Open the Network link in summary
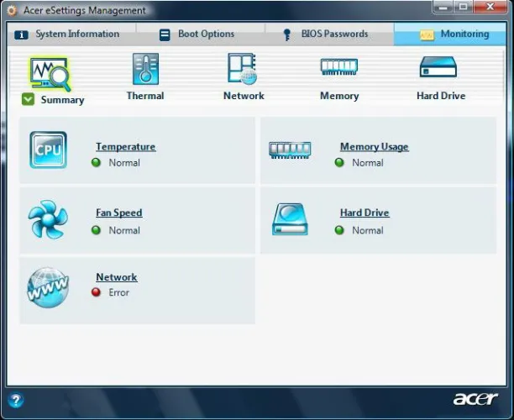Screen dimensions: 514x420 [117, 277]
